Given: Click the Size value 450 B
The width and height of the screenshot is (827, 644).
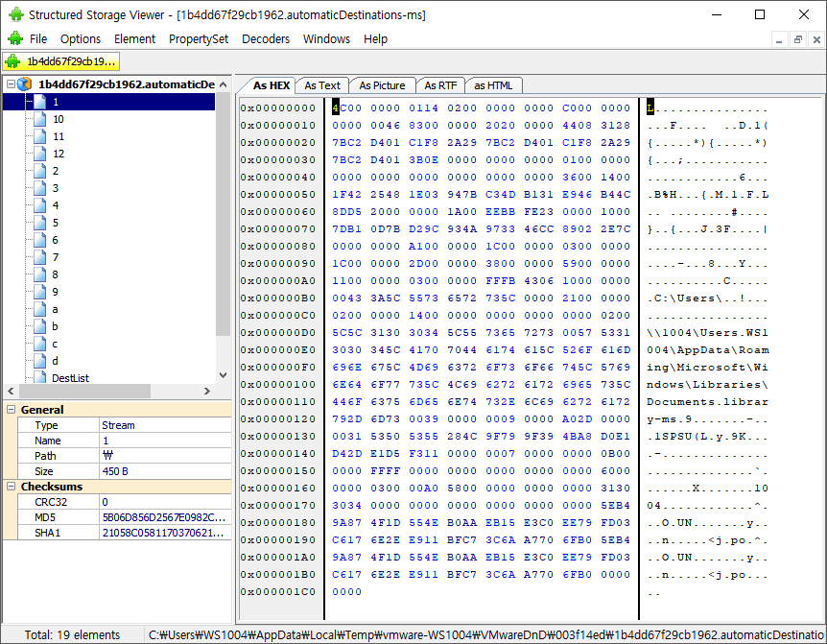Looking at the screenshot, I should (x=115, y=471).
